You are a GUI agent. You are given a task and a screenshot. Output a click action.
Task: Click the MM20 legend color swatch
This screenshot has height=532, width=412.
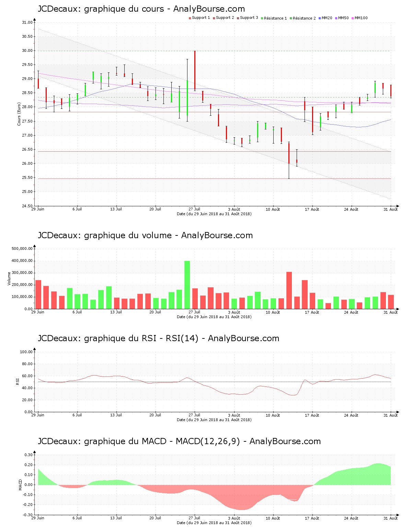[x=320, y=18]
